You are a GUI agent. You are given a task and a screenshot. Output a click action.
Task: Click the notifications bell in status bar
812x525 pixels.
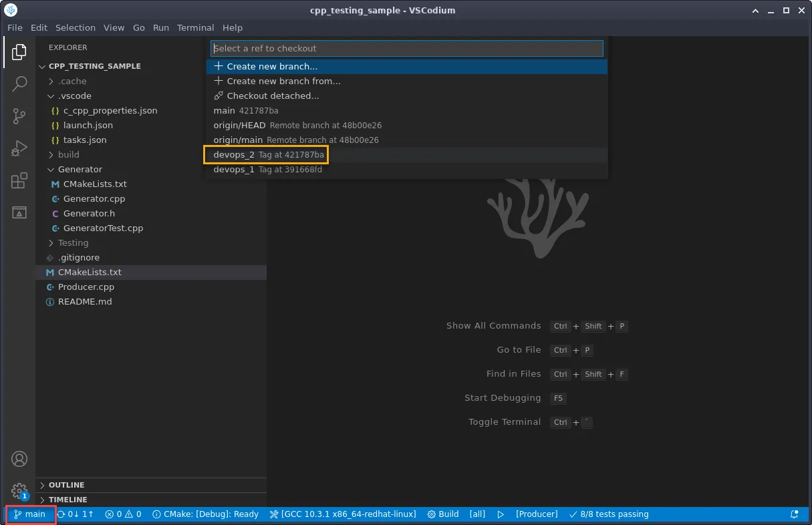(x=794, y=514)
